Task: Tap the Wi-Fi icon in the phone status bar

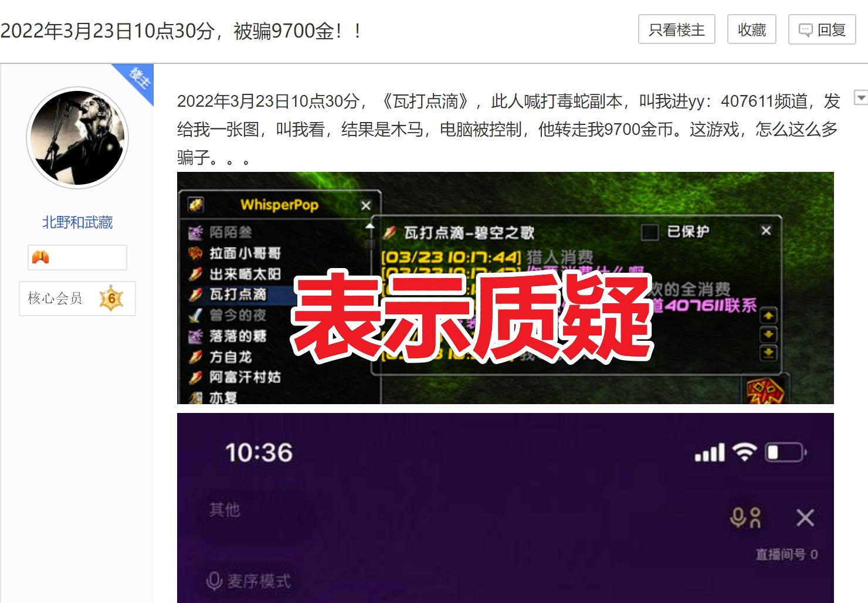Action: (745, 452)
